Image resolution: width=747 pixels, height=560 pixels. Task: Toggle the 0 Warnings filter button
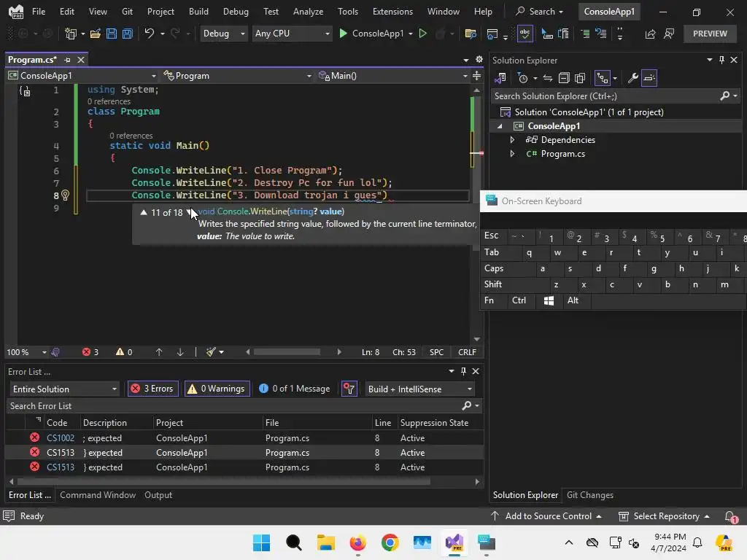click(217, 389)
